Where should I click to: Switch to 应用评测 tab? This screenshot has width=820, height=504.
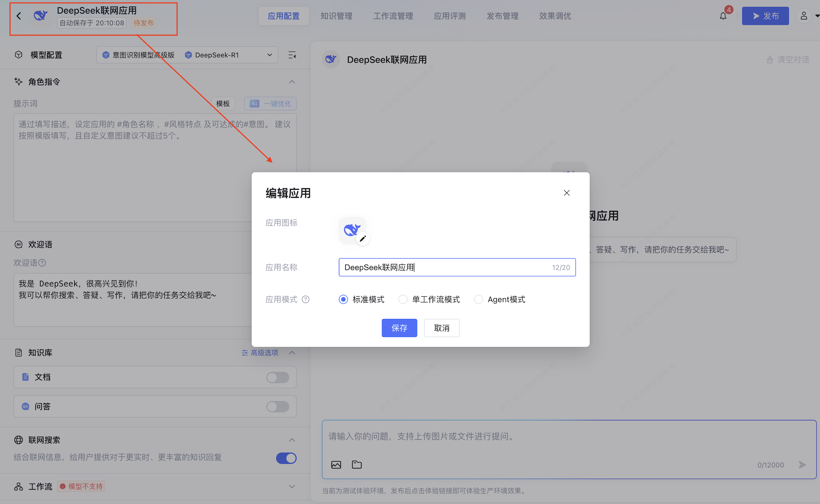pos(449,16)
